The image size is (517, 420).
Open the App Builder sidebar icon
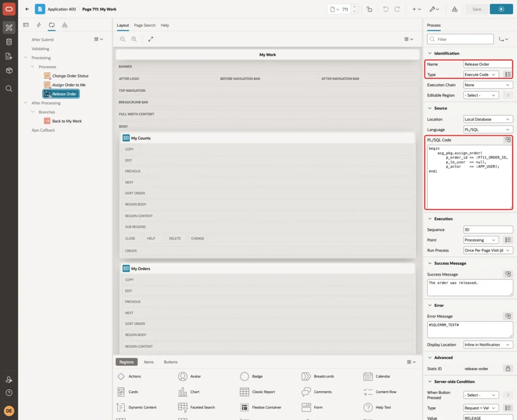pos(9,27)
